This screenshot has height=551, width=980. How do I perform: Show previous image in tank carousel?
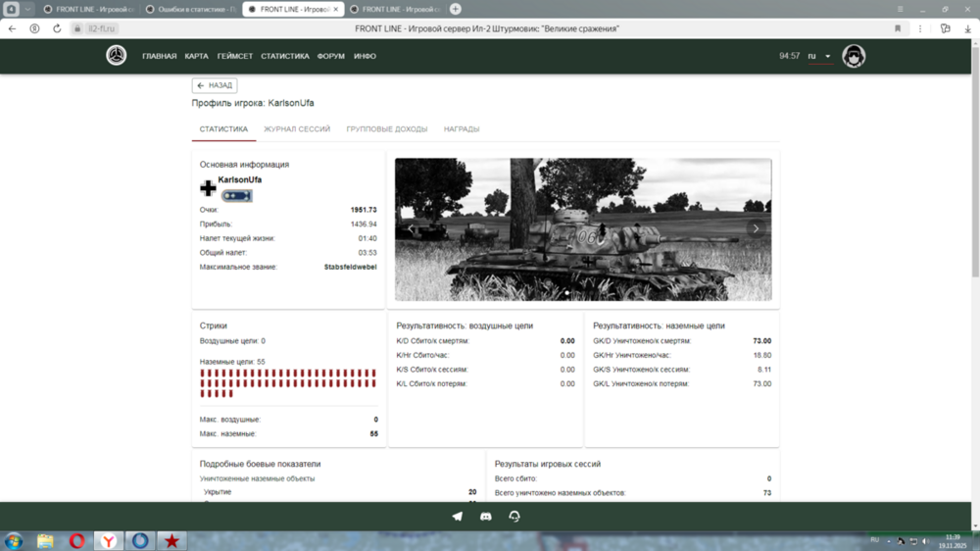click(x=411, y=228)
